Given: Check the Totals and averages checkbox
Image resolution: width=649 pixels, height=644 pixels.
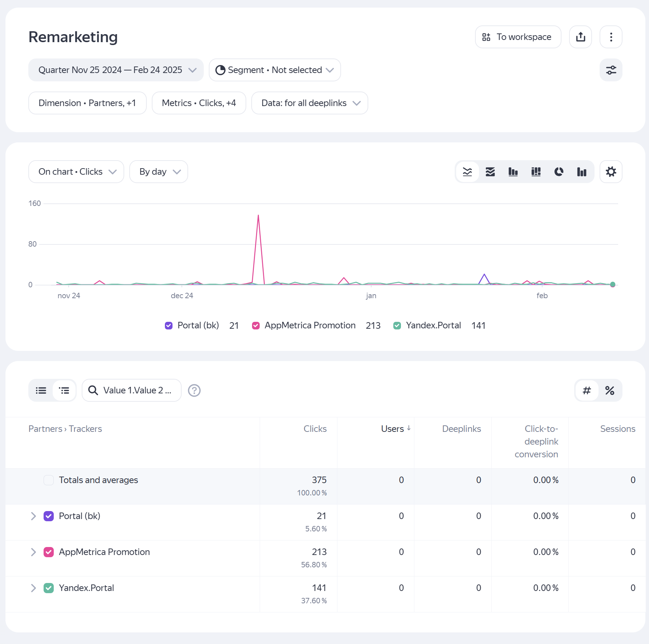Looking at the screenshot, I should [49, 480].
